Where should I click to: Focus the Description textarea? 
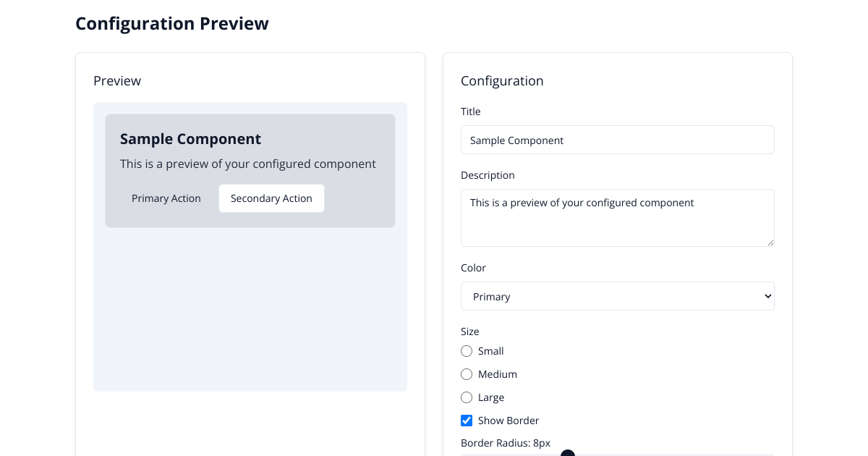(x=617, y=217)
